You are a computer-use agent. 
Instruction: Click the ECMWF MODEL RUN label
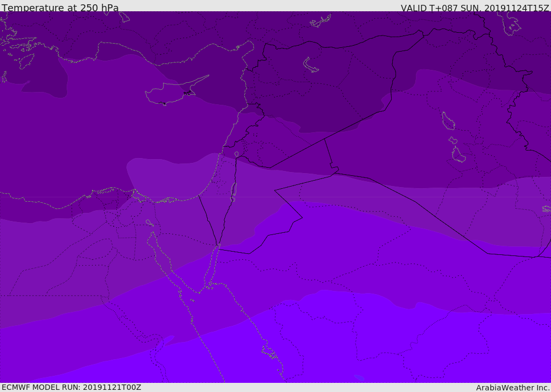click(71, 387)
